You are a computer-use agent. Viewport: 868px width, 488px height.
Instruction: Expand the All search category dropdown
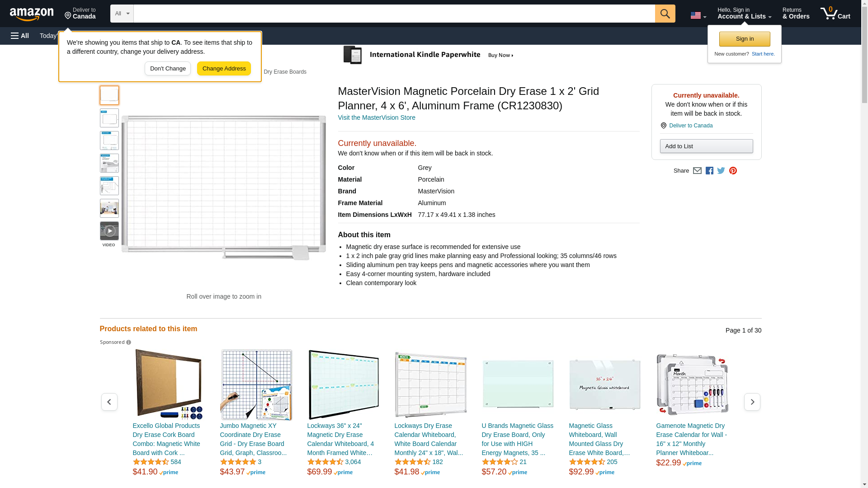(x=122, y=14)
